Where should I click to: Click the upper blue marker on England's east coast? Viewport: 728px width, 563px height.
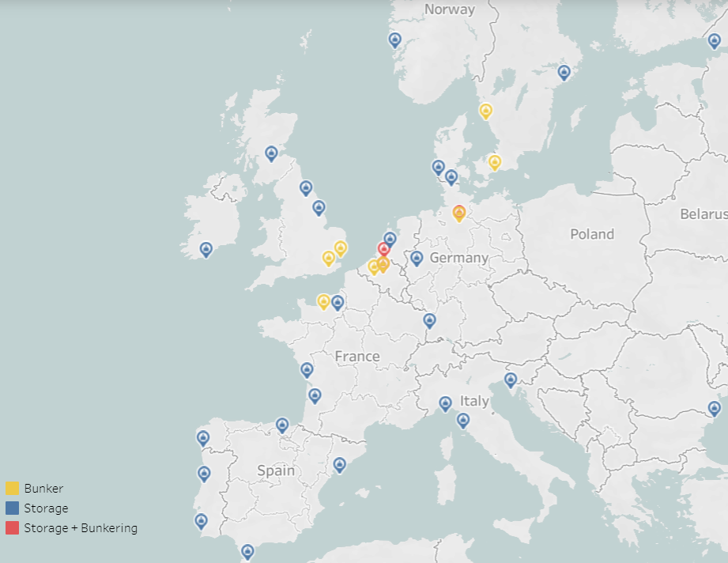[x=306, y=188]
